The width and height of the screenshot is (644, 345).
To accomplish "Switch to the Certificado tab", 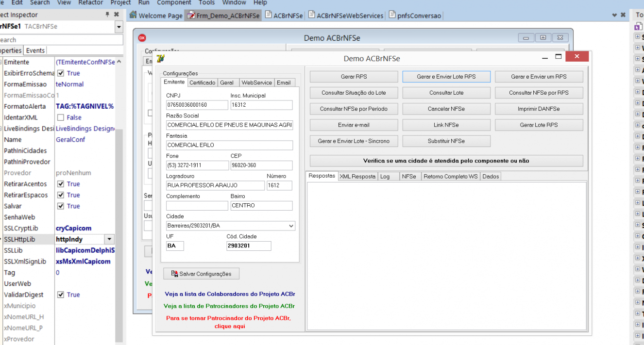I will [x=202, y=82].
